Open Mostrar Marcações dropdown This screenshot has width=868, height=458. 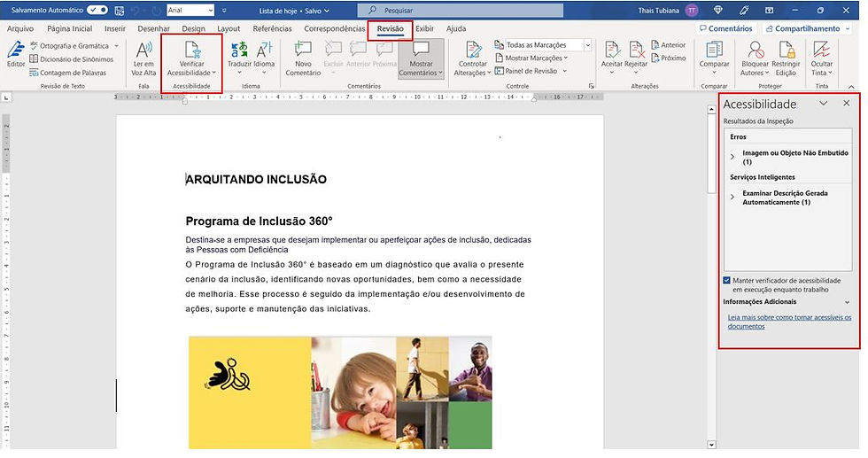point(532,58)
